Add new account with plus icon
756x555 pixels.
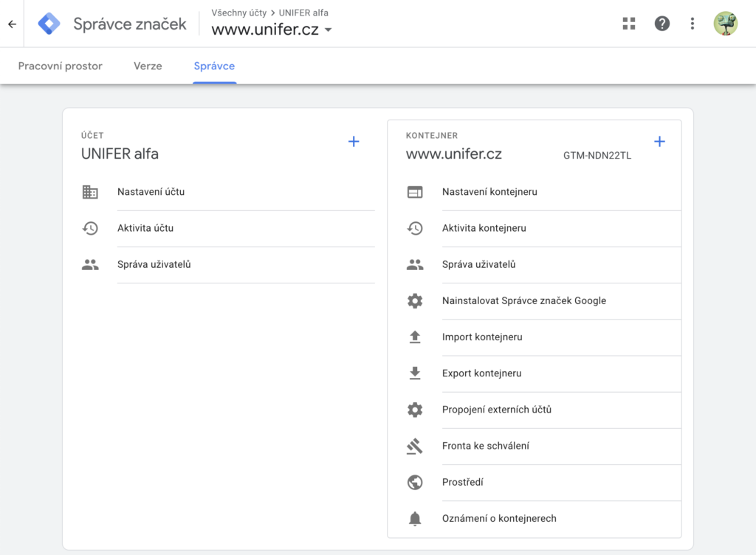354,142
